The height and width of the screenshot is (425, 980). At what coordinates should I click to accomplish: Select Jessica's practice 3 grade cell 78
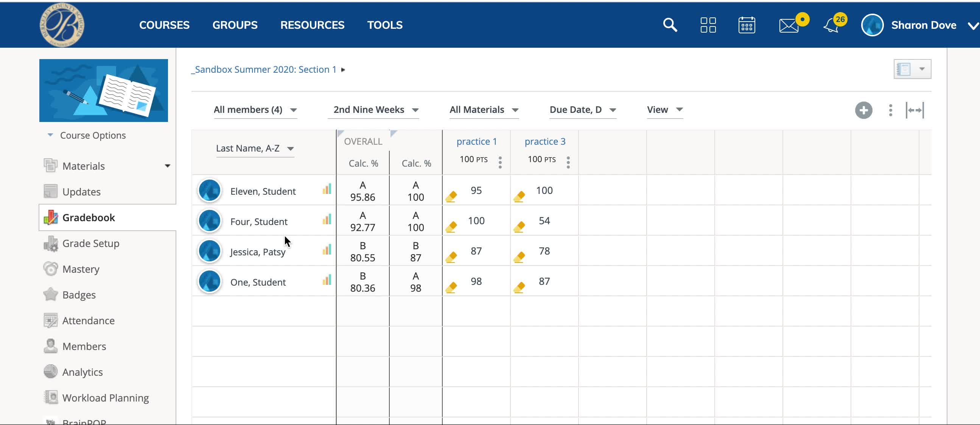pos(544,251)
